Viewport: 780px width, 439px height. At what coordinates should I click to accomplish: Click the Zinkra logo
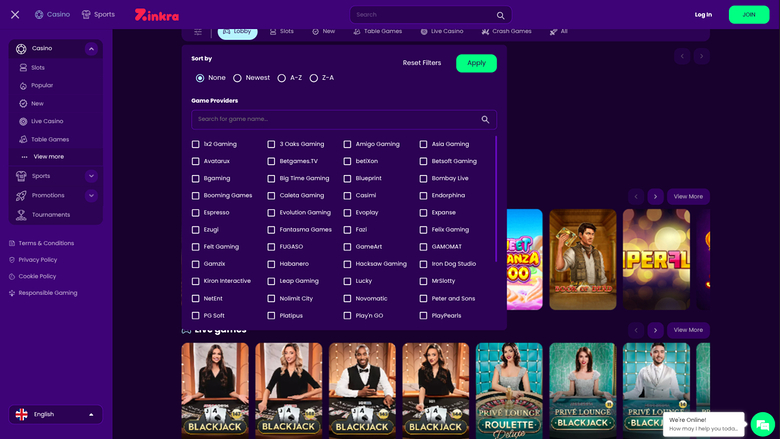157,15
